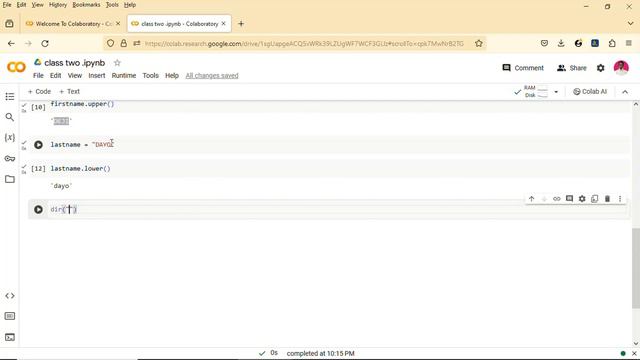Open the Colab Edit menu
The height and width of the screenshot is (360, 640).
[x=56, y=76]
